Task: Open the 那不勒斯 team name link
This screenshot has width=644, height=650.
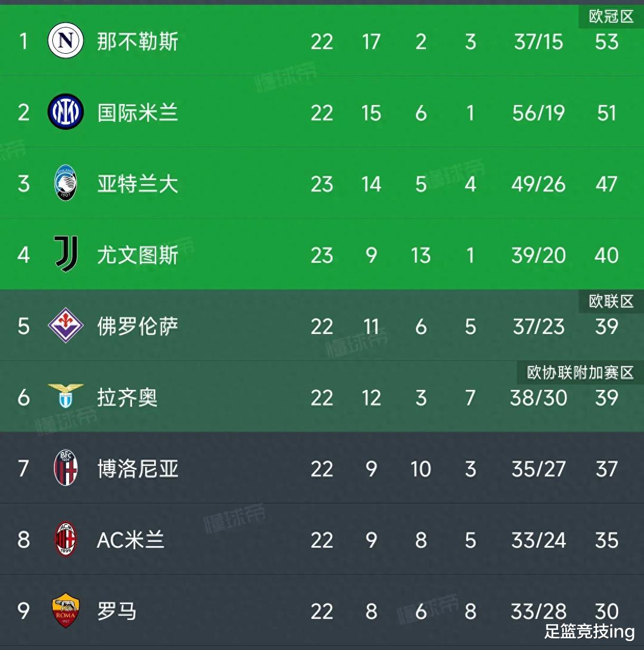Action: 137,41
